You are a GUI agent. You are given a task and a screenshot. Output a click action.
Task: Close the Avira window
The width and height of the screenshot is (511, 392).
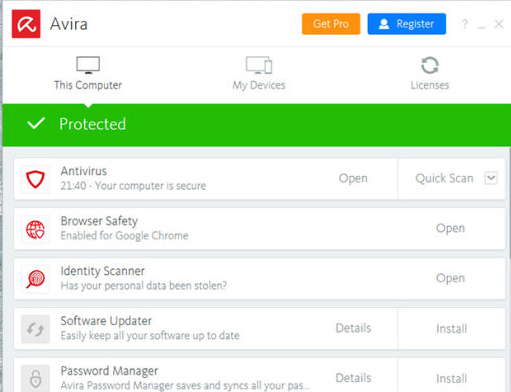[499, 24]
